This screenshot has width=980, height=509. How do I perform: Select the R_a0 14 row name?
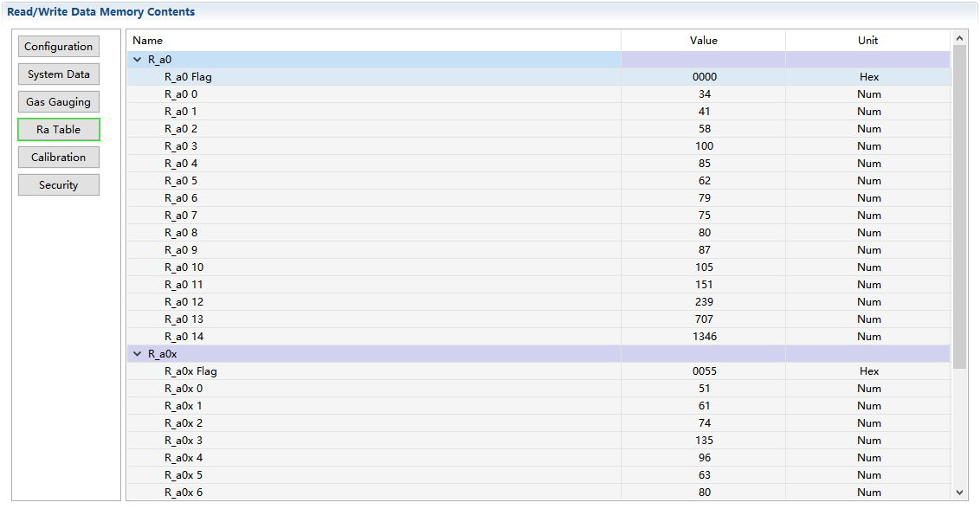point(184,337)
